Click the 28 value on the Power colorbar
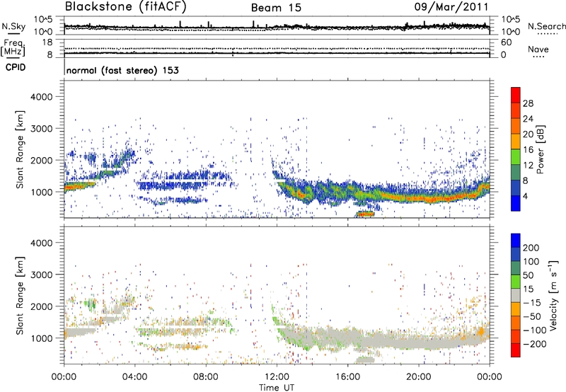The height and width of the screenshot is (392, 566). tap(528, 103)
